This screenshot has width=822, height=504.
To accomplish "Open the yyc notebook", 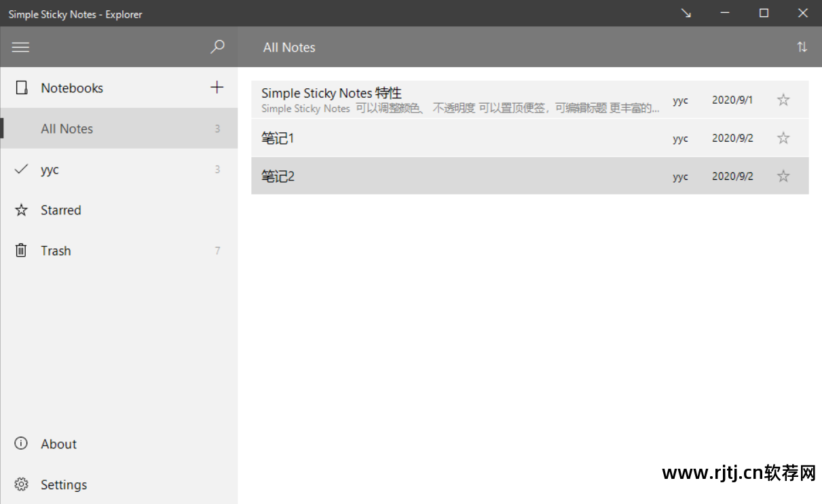I will [119, 169].
